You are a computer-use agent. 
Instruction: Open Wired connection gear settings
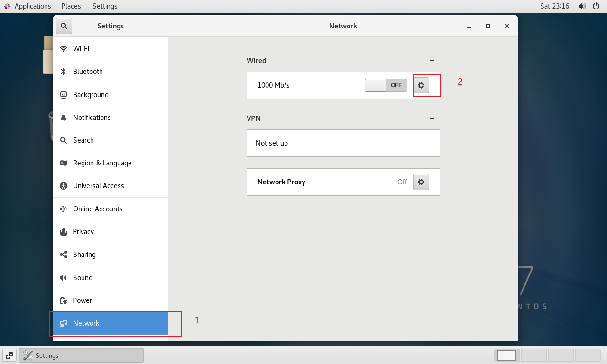pos(421,85)
